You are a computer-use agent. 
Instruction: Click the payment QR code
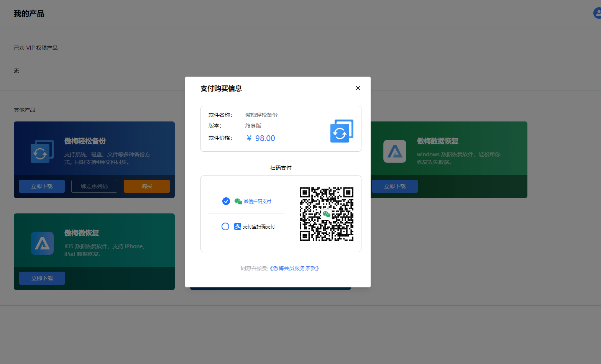[x=327, y=214]
